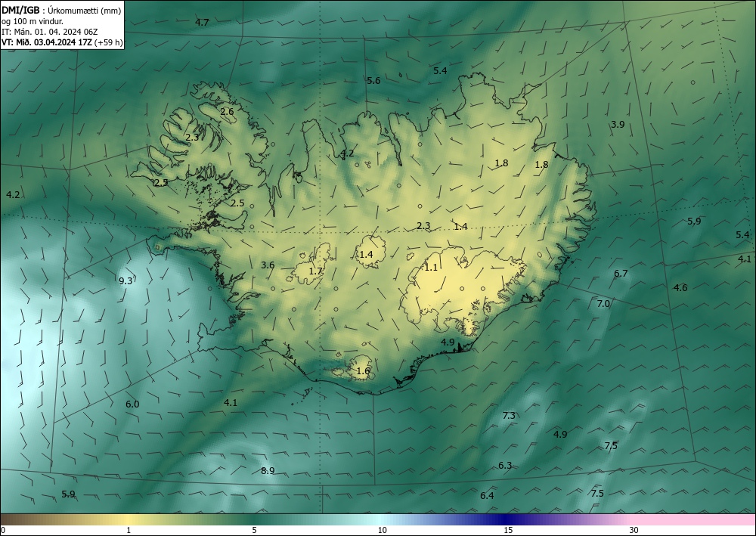
Task: Click the '(+59 h)' forecast offset text
Action: pyautogui.click(x=108, y=42)
